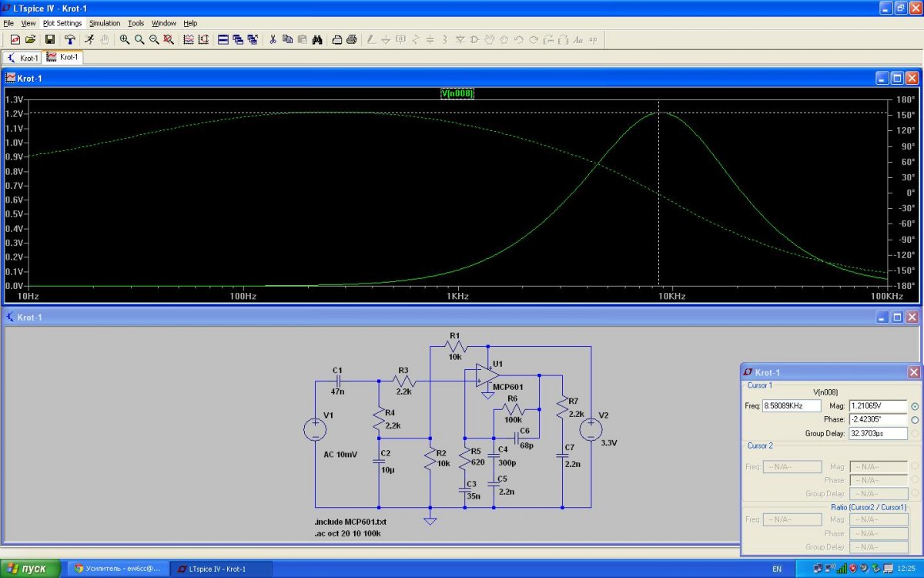Open the Plot Settings menu

[x=62, y=23]
